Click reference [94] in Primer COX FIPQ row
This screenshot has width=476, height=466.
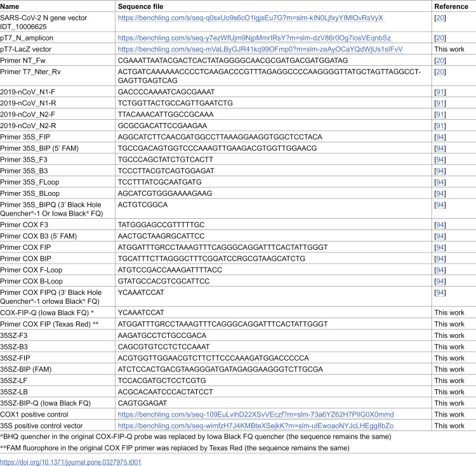[x=440, y=292]
